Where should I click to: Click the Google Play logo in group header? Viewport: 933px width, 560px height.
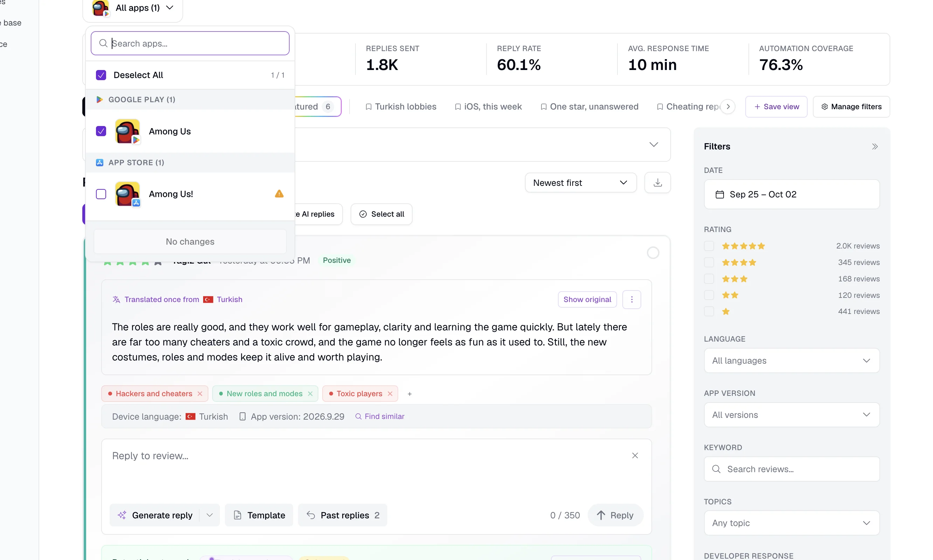tap(99, 100)
